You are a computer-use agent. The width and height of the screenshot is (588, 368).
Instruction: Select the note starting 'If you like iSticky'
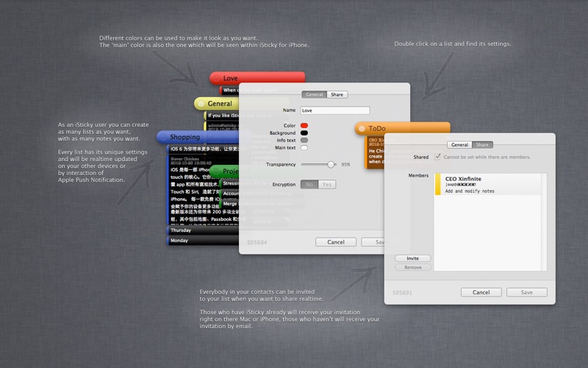tap(222, 116)
